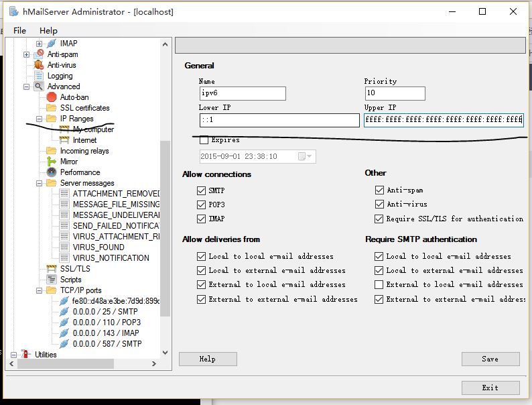
Task: Select the fe80::d48a:e3be TCP/IP port entry
Action: click(x=115, y=301)
